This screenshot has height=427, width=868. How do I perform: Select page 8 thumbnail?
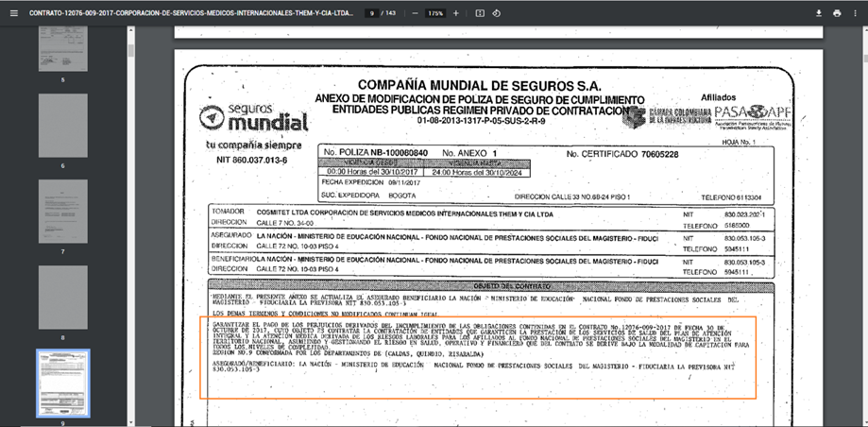(x=63, y=298)
